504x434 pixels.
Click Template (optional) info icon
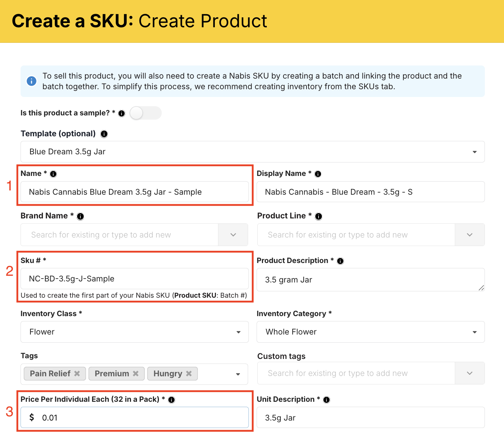(x=104, y=134)
